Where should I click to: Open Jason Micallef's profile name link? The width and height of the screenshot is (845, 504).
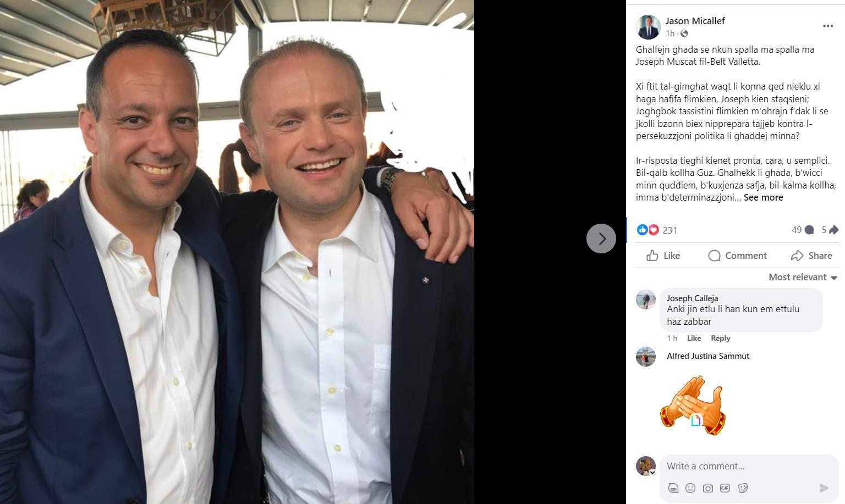point(695,21)
